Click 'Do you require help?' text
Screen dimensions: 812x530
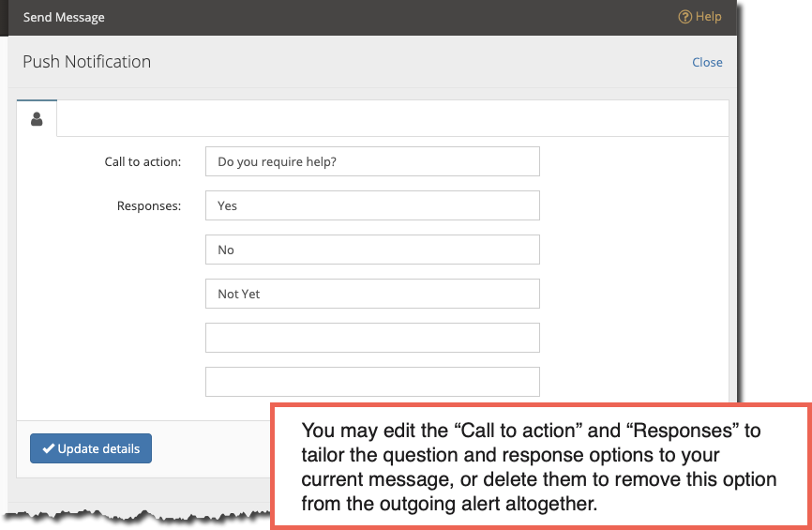(x=277, y=161)
